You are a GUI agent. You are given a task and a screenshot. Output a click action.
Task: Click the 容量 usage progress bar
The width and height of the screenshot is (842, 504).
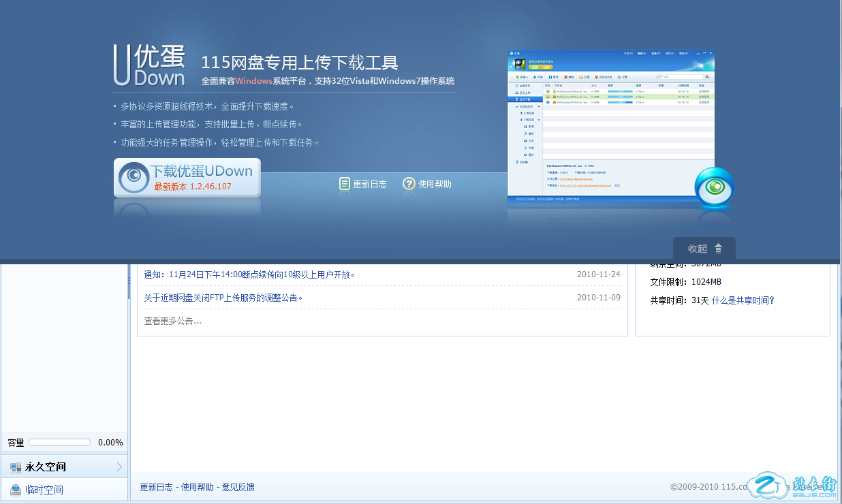pos(60,443)
